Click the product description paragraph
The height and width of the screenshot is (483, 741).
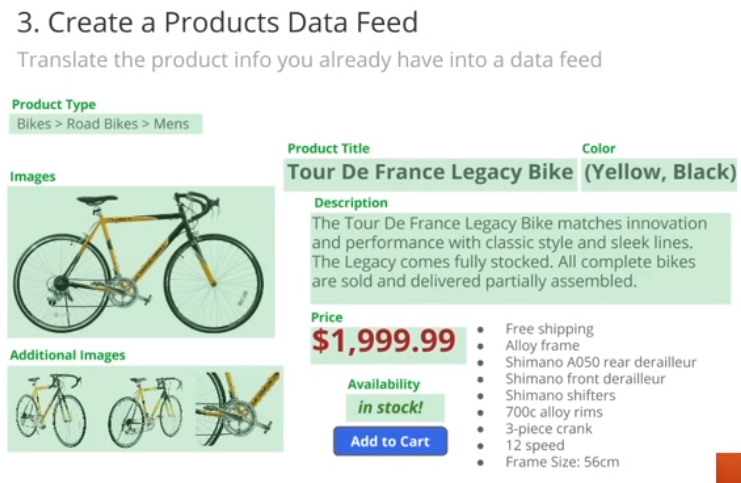(509, 252)
